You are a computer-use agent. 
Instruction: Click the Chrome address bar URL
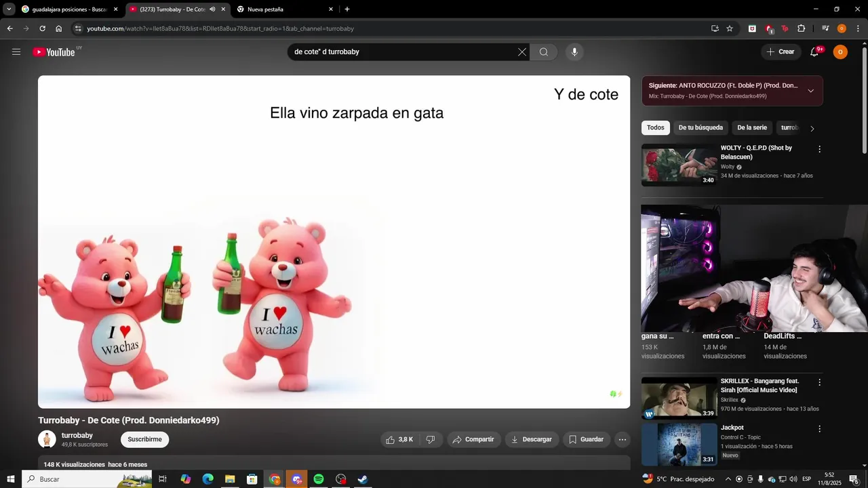220,28
